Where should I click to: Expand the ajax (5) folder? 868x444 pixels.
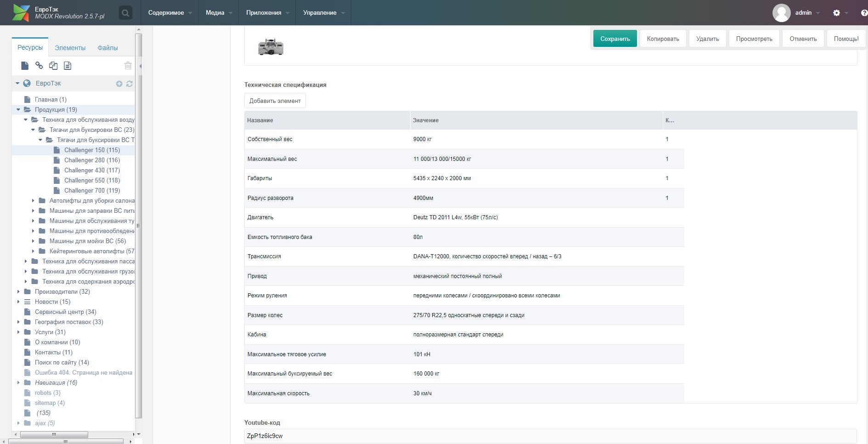(x=18, y=423)
